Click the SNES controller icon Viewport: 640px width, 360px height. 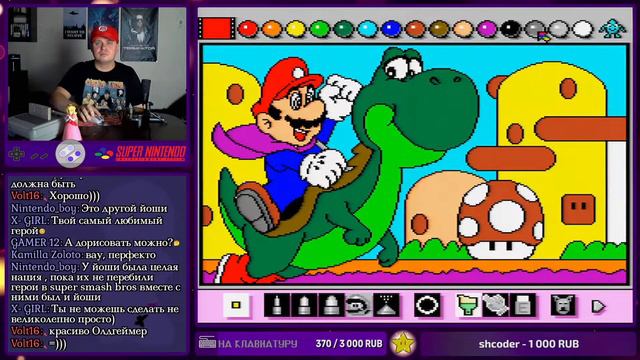[70, 154]
